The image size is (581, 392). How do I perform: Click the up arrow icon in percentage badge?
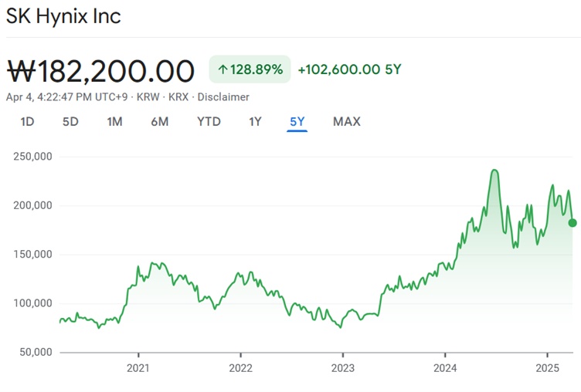coord(223,69)
